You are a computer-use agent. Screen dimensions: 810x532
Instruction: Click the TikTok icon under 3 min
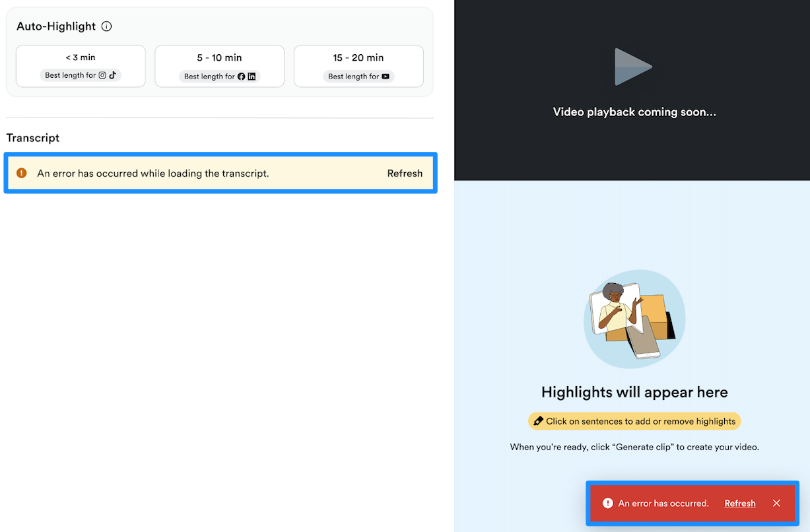click(x=113, y=75)
